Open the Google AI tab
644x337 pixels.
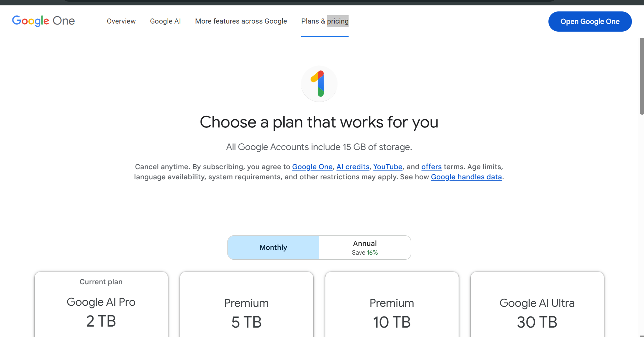point(165,21)
